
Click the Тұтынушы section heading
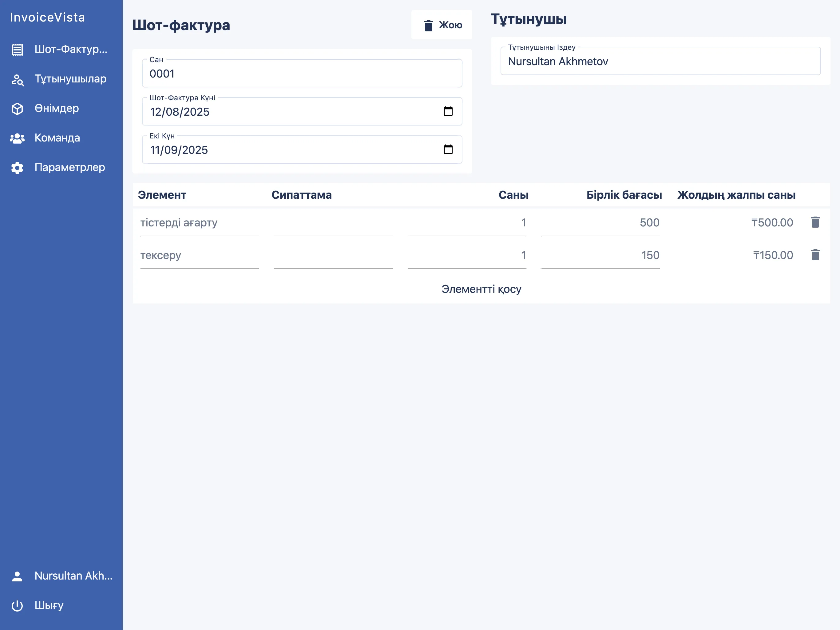529,19
